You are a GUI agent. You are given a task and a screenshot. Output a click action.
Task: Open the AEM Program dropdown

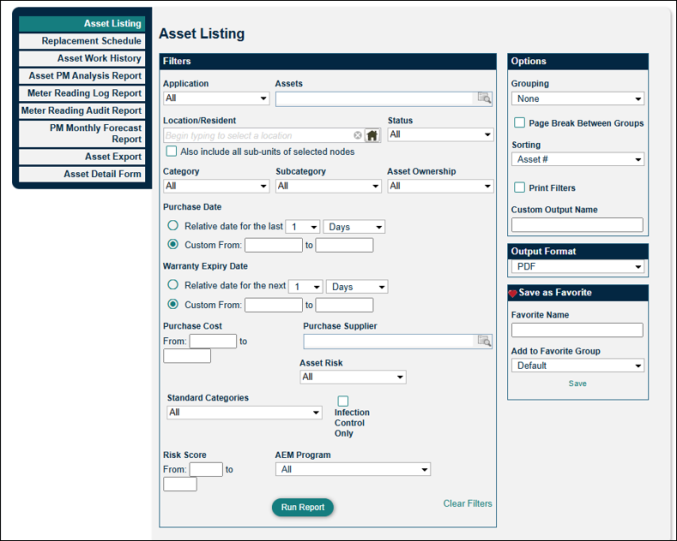tap(353, 469)
